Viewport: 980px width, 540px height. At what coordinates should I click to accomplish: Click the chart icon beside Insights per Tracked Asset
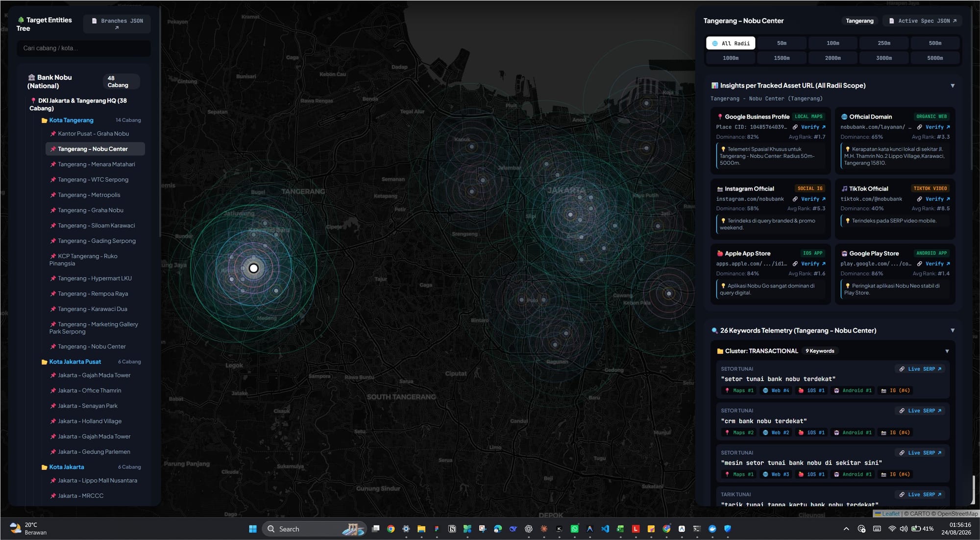tap(714, 86)
